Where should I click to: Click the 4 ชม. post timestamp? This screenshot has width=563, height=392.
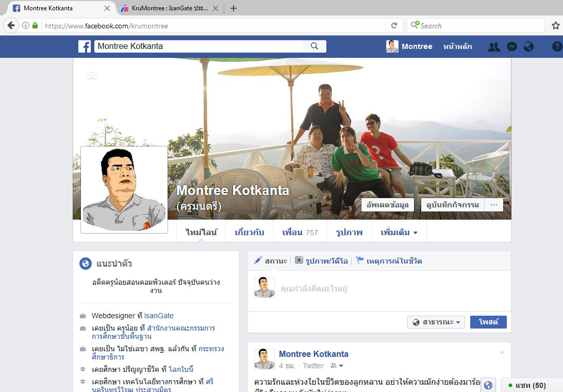pos(287,366)
